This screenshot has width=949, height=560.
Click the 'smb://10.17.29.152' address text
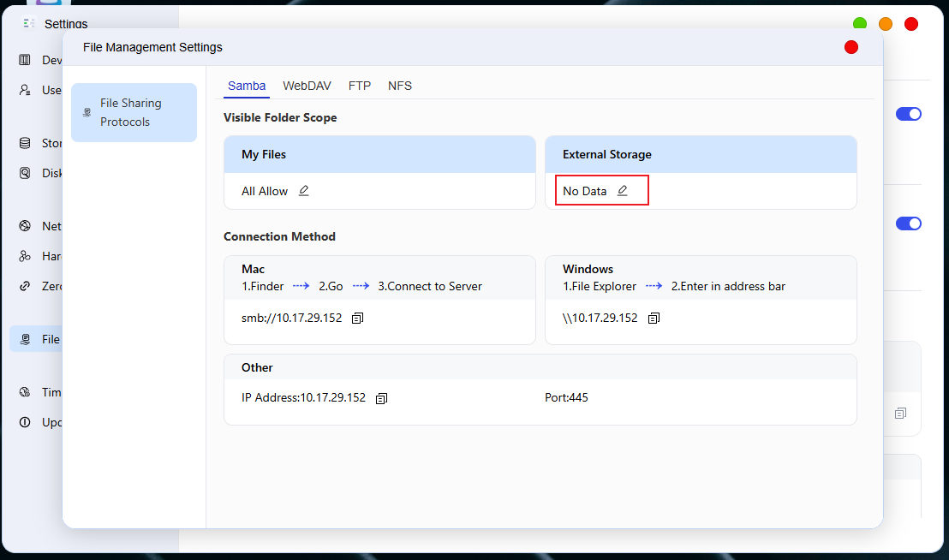pos(292,318)
